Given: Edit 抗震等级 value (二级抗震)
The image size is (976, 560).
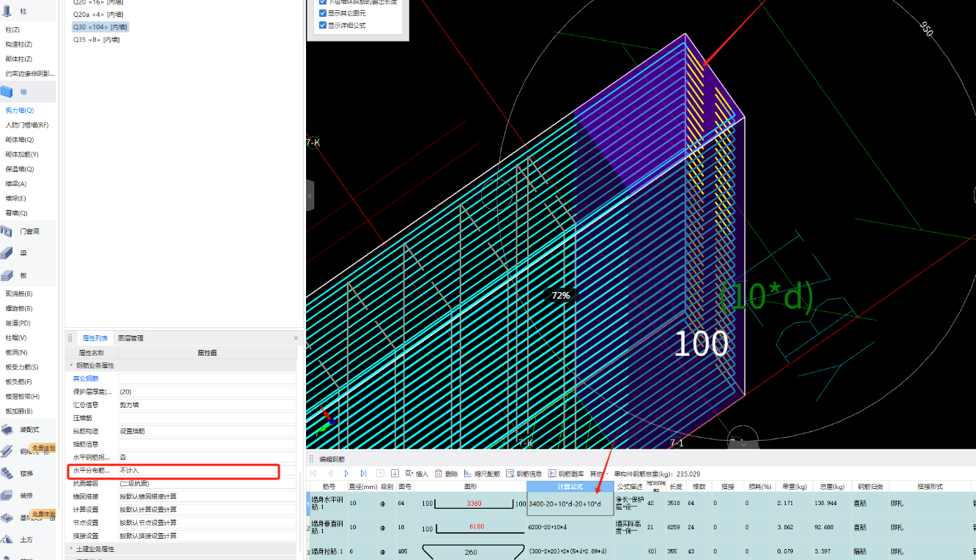Looking at the screenshot, I should tap(207, 483).
